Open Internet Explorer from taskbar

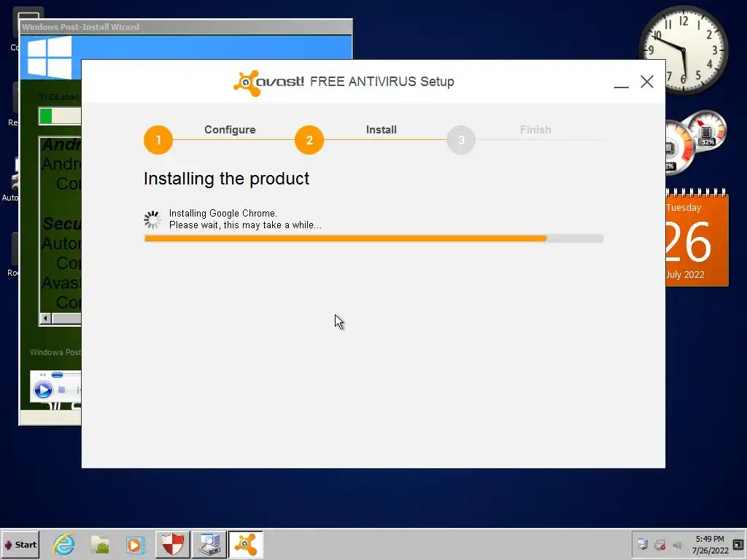[64, 544]
